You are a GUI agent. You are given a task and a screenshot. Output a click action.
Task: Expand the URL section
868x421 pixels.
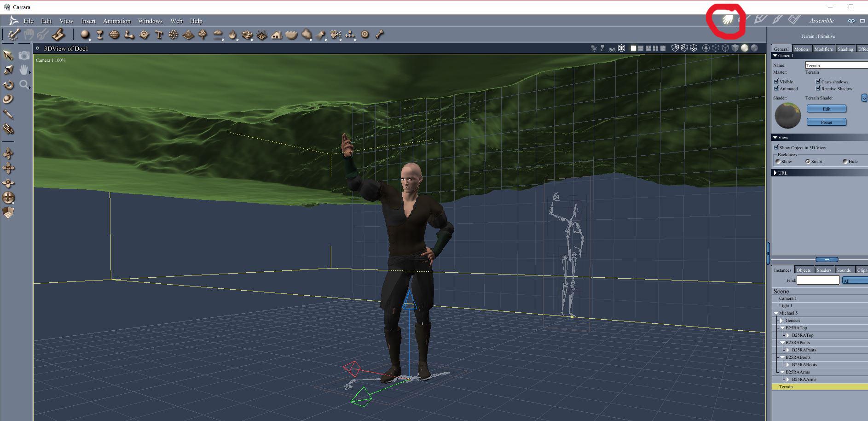[775, 173]
